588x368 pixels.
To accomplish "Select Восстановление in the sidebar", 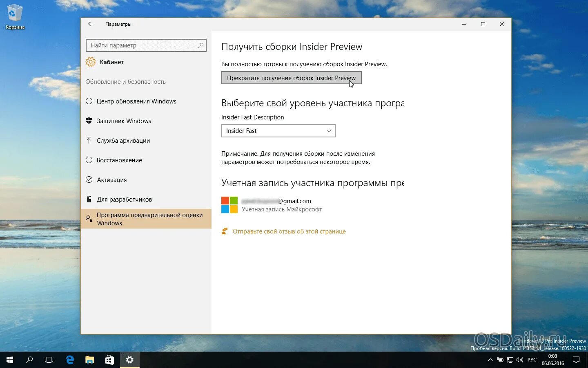I will click(146, 160).
